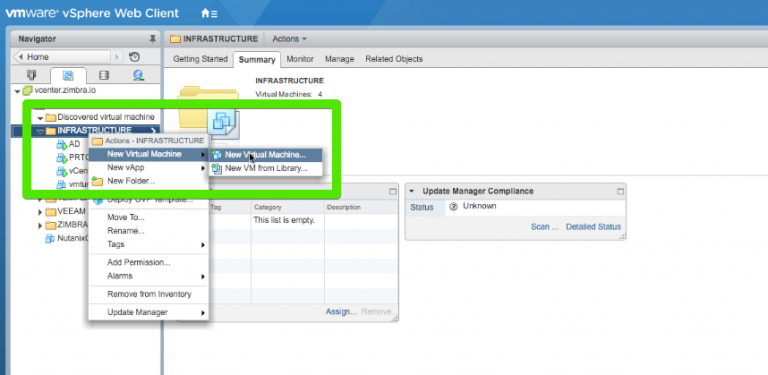Choose Rename... in context menu

(149, 231)
